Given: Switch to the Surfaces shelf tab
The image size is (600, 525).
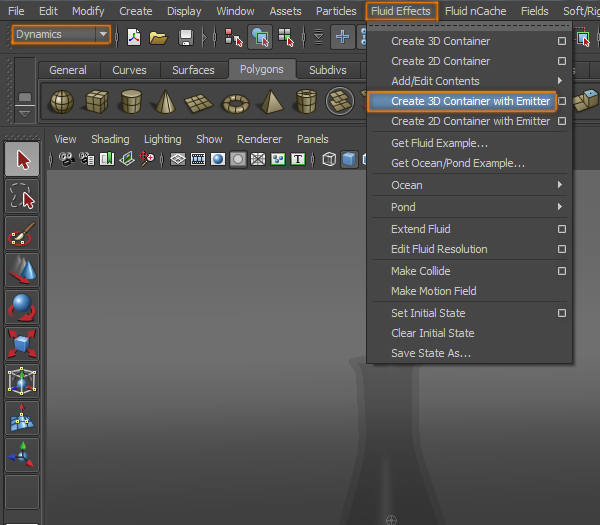Looking at the screenshot, I should coord(193,70).
